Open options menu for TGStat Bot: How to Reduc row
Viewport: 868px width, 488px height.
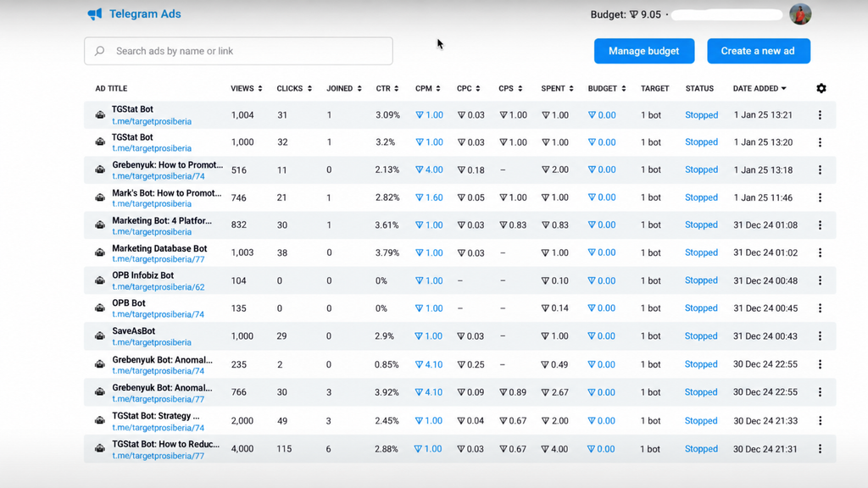(820, 449)
